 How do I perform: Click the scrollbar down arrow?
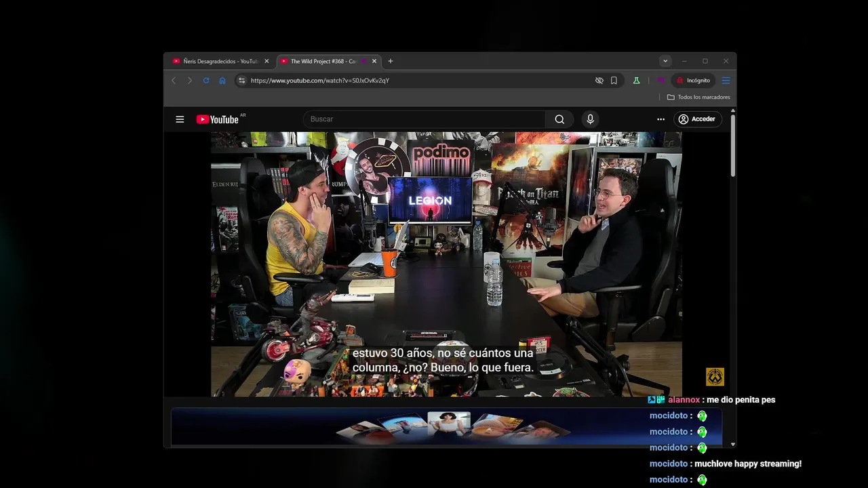click(732, 444)
